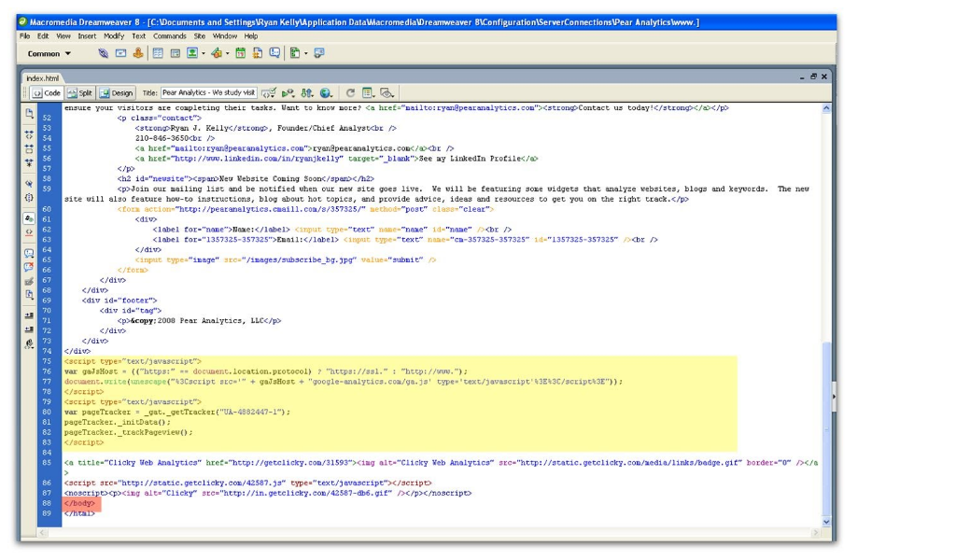Image resolution: width=956 pixels, height=560 pixels.
Task: Open View Options menu
Action: (x=368, y=93)
